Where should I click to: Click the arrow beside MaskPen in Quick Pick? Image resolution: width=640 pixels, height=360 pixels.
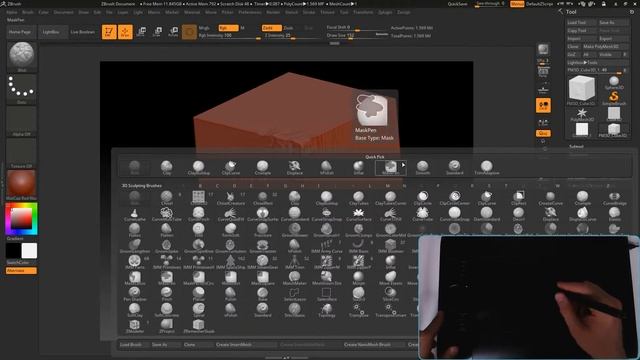[x=403, y=165]
